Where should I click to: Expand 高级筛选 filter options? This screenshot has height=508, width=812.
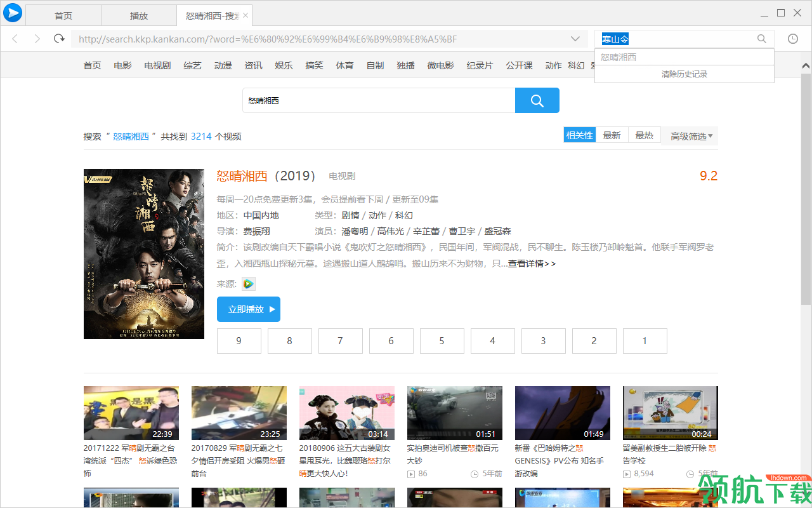(x=691, y=136)
